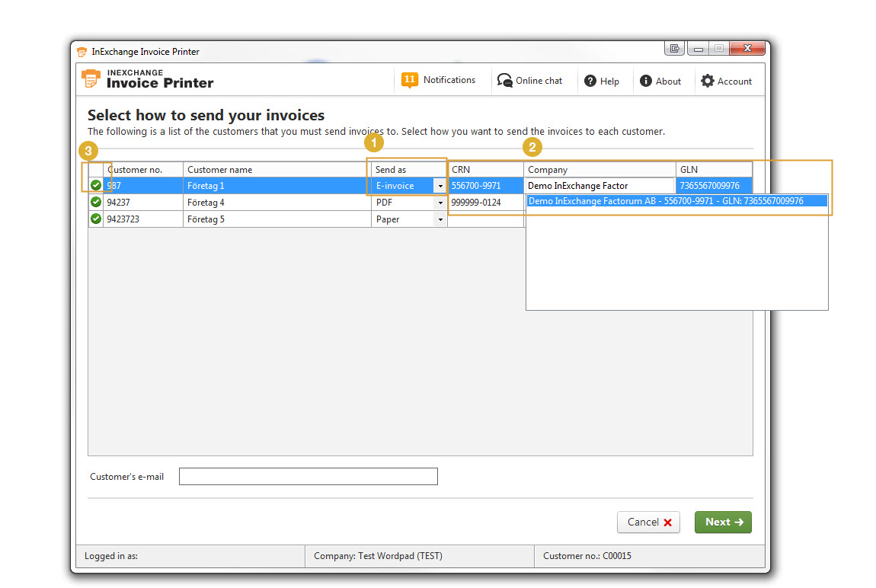Click the Send as column header
The height and width of the screenshot is (588, 876).
[x=410, y=170]
